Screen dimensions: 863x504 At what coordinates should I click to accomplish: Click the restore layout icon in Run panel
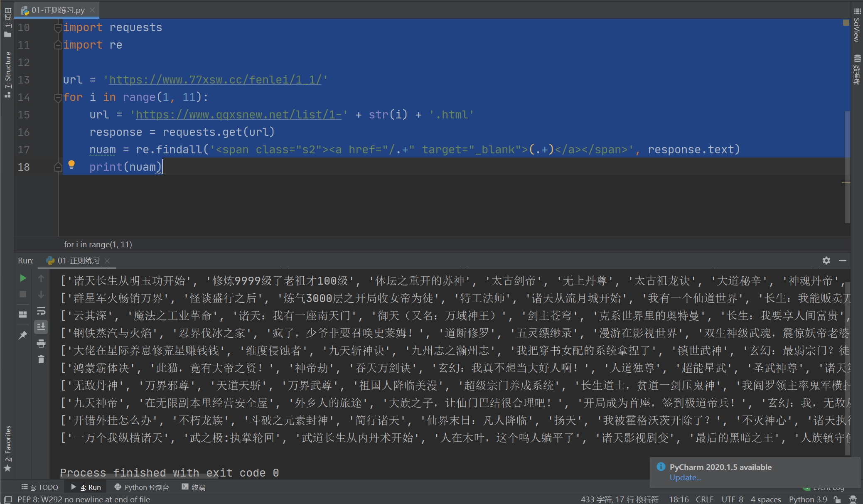click(x=23, y=315)
